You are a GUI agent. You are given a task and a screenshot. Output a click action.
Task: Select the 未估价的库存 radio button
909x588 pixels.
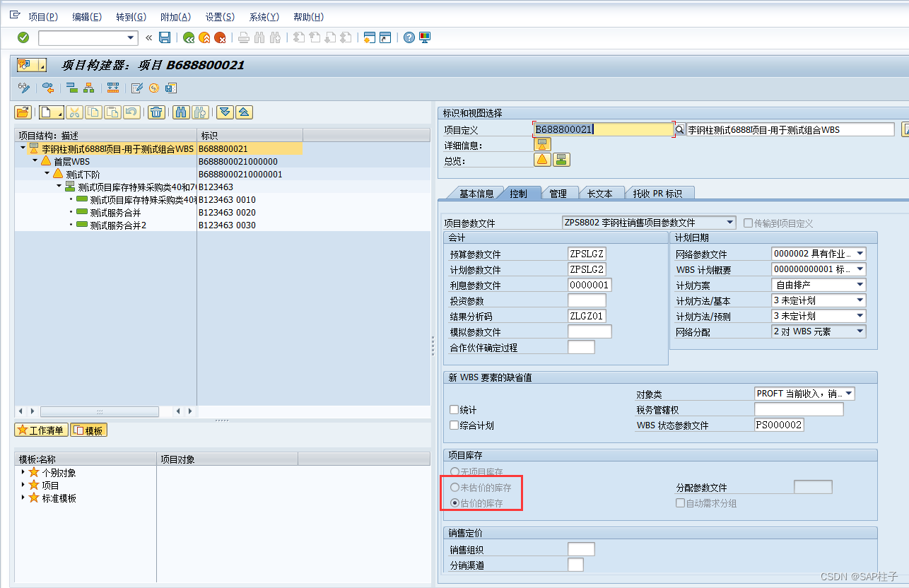point(454,487)
